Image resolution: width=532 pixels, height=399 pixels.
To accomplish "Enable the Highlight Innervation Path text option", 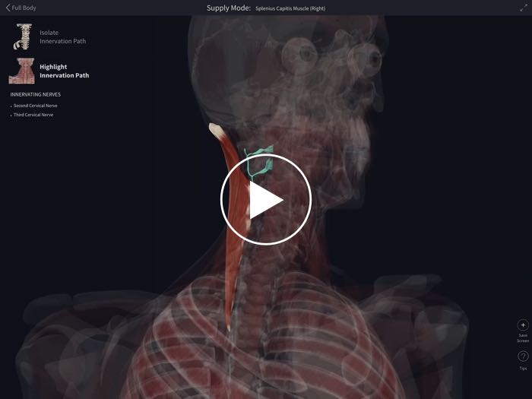I will [64, 71].
